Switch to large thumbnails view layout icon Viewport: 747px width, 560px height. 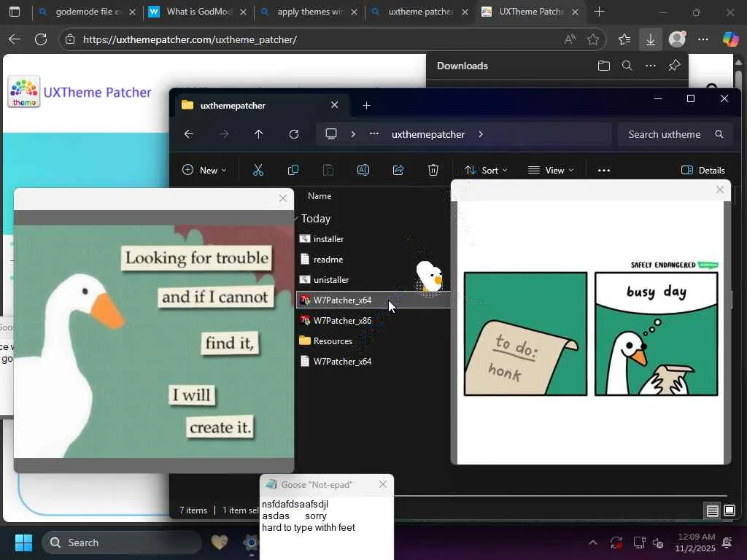(x=729, y=510)
